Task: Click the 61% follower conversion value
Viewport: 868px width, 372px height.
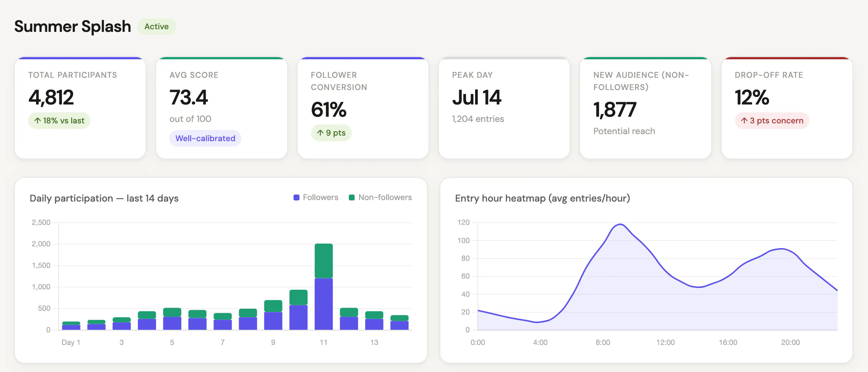Action: 329,110
